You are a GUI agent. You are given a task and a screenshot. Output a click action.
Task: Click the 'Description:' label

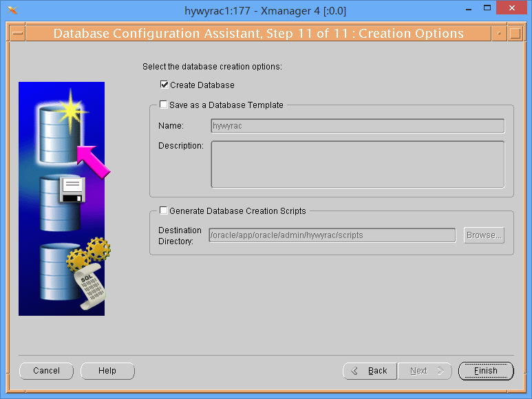click(x=181, y=146)
